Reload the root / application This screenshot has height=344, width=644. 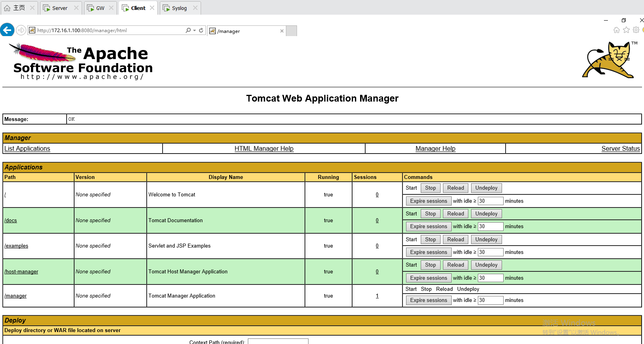(456, 188)
